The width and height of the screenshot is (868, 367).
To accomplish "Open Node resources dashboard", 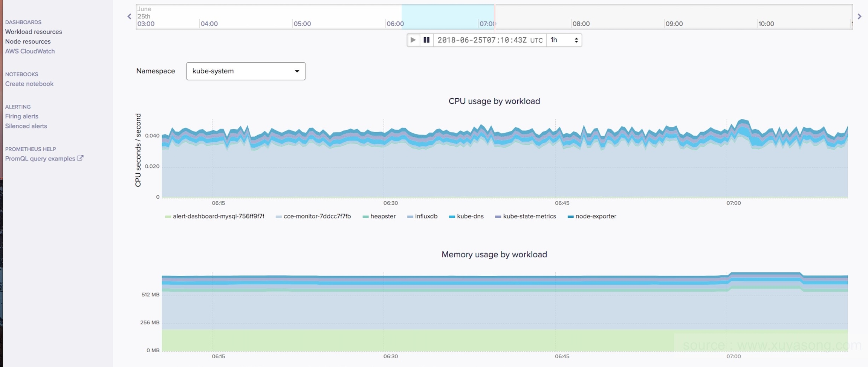I will tap(28, 41).
